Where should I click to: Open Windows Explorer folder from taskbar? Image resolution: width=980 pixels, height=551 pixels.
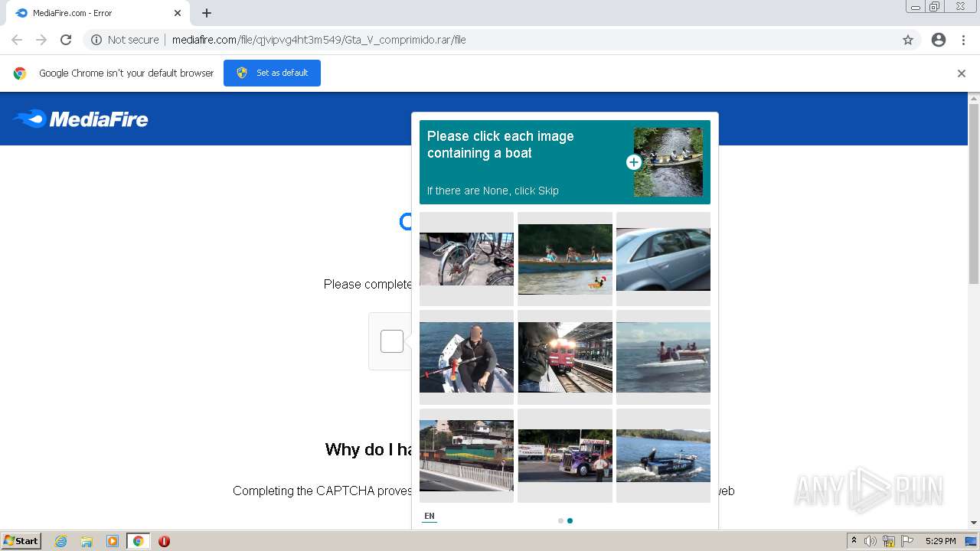pos(87,541)
